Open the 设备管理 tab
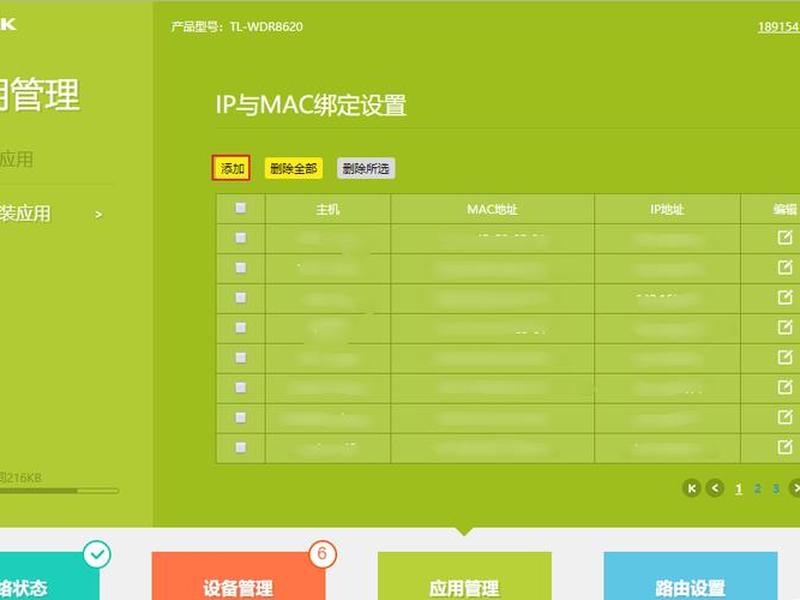 238,576
